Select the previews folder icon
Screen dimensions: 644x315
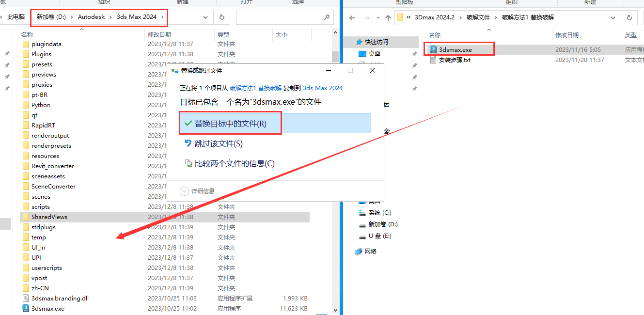click(26, 74)
